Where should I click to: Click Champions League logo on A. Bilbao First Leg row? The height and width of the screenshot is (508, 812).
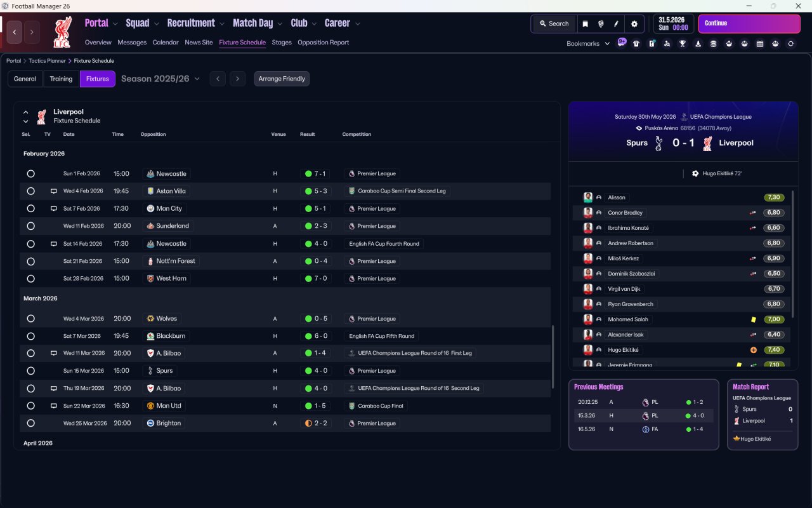click(x=351, y=353)
